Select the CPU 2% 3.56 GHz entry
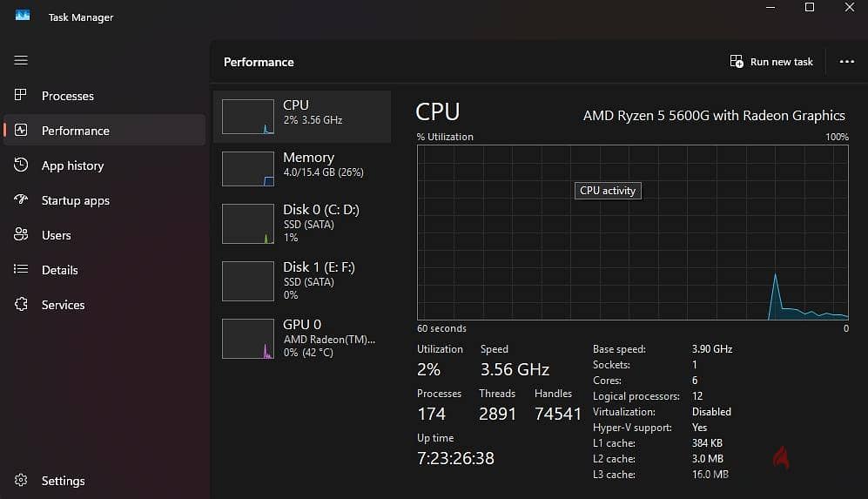868x499 pixels. pyautogui.click(x=302, y=117)
